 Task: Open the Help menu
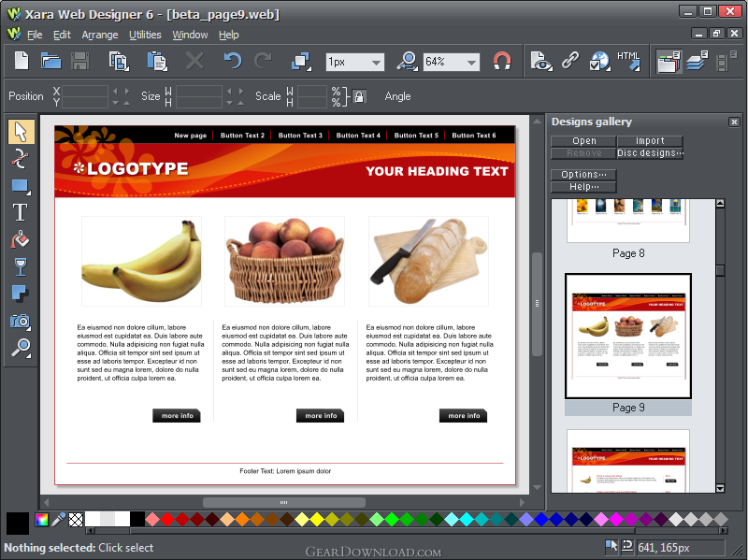pos(228,35)
